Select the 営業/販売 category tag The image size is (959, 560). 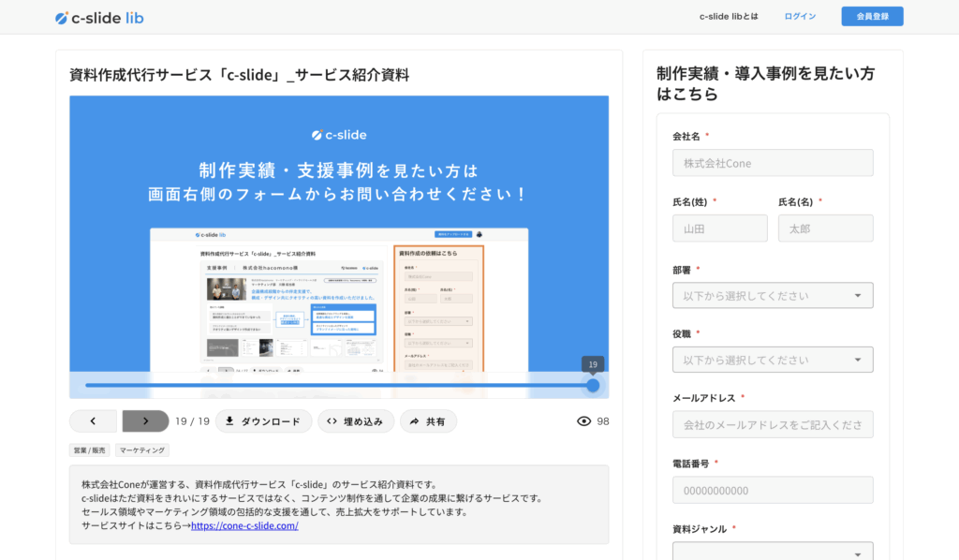[x=89, y=450]
